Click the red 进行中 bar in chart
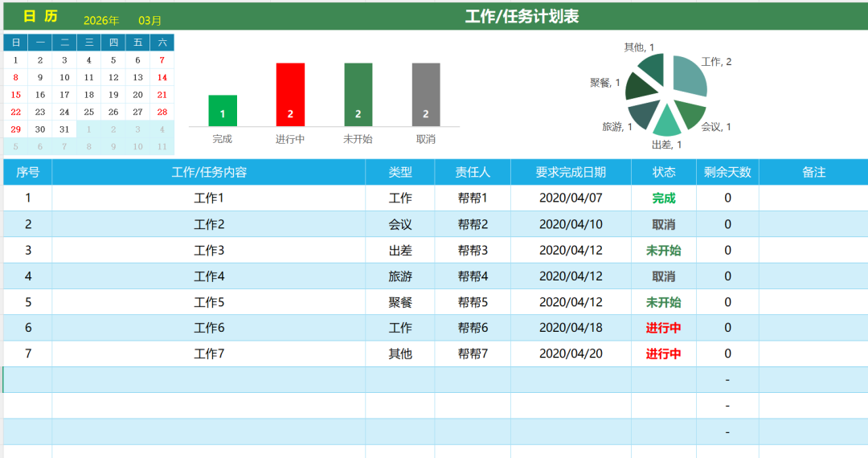This screenshot has width=868, height=458. 290,95
